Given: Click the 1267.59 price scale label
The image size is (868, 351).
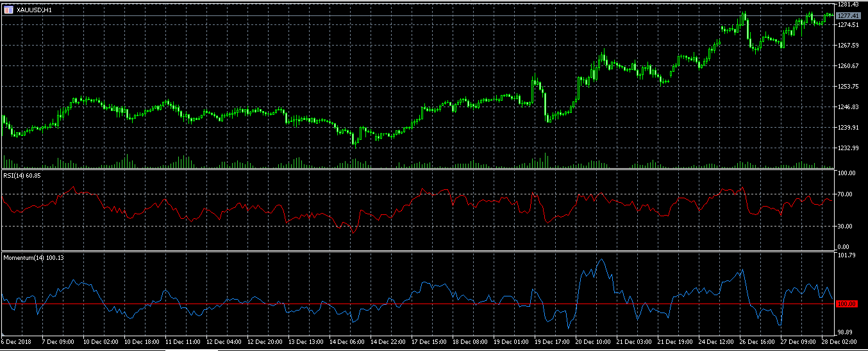Looking at the screenshot, I should pos(848,46).
